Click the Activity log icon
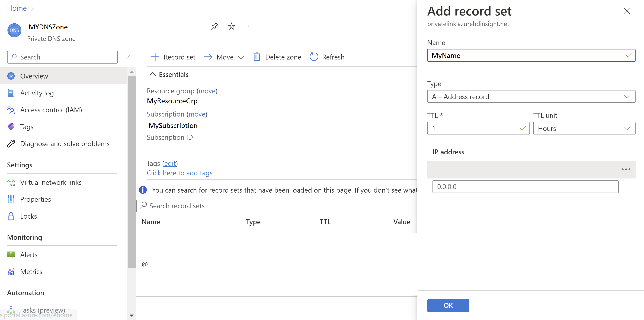The image size is (644, 320). tap(11, 93)
